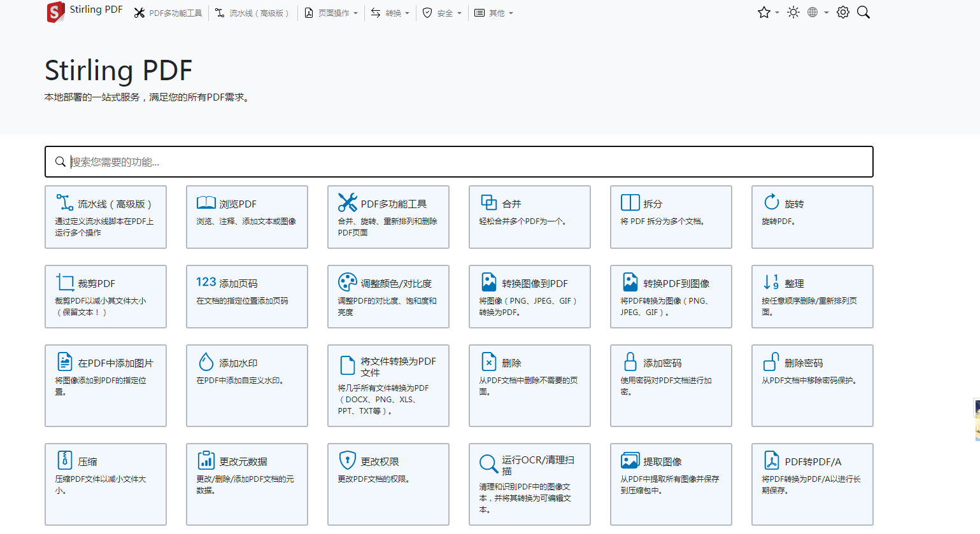Open the 添加密码 lock icon
The height and width of the screenshot is (534, 980).
pos(630,362)
